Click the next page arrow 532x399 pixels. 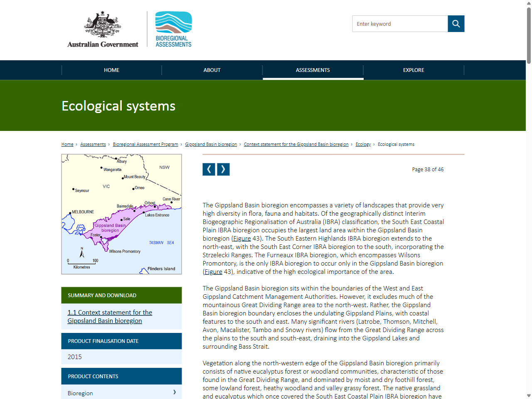[x=223, y=169]
